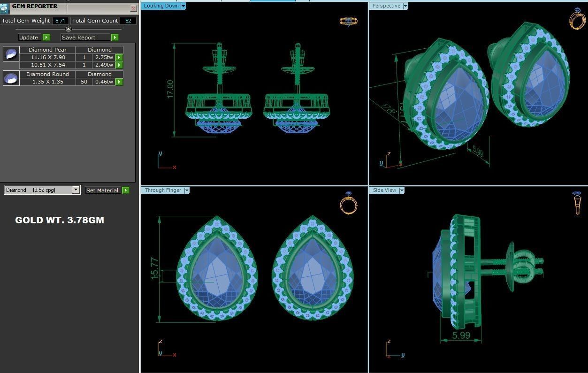Image resolution: width=588 pixels, height=373 pixels.
Task: Select the Perspective viewport tab
Action: (386, 6)
